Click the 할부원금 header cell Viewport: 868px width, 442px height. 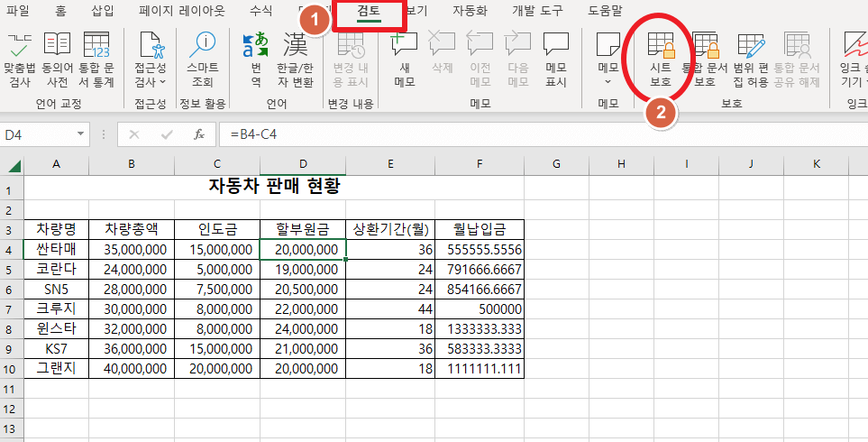click(x=303, y=229)
